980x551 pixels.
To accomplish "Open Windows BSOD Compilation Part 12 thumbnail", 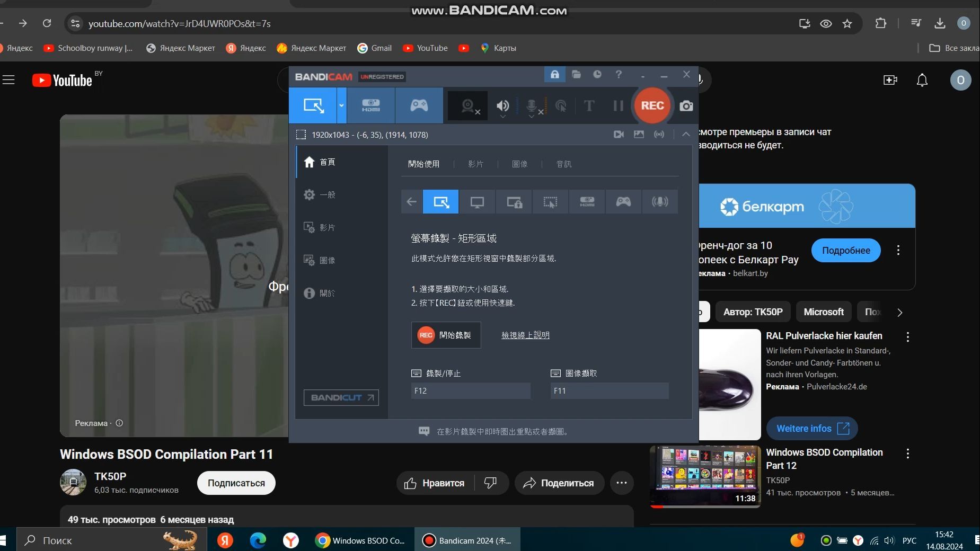I will 705,477.
